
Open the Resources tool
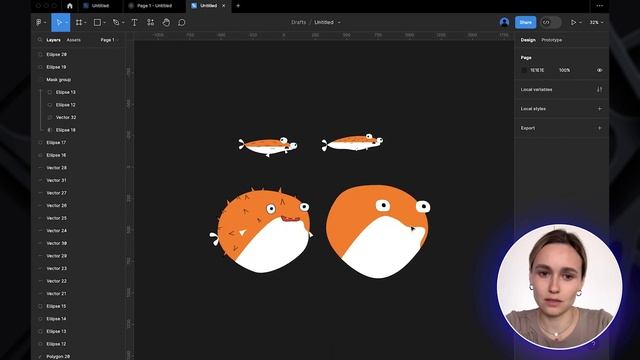click(151, 22)
